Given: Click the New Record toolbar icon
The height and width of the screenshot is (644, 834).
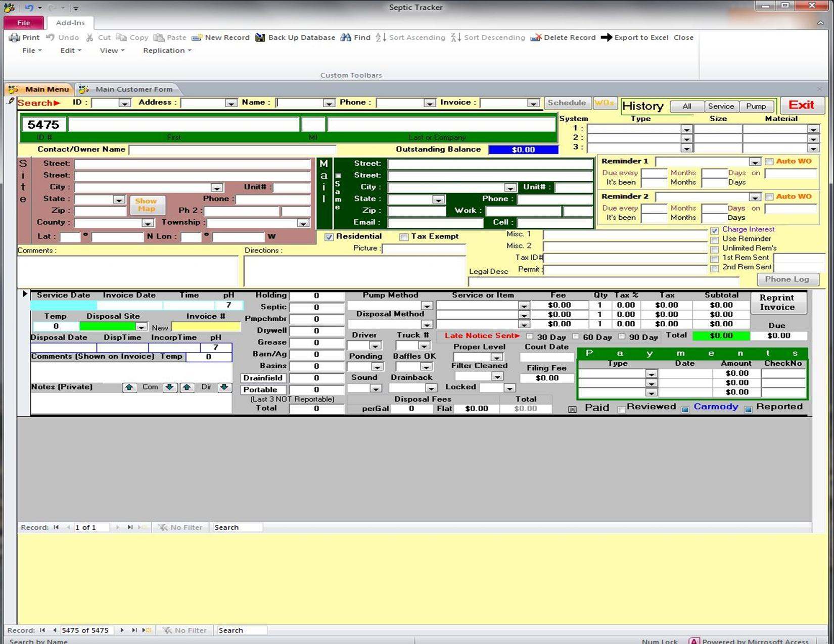Looking at the screenshot, I should point(197,37).
